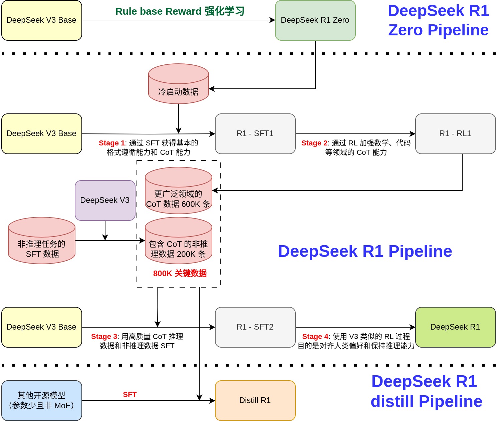Click the Stage 3 description text
The height and width of the screenshot is (421, 504).
[x=137, y=341]
